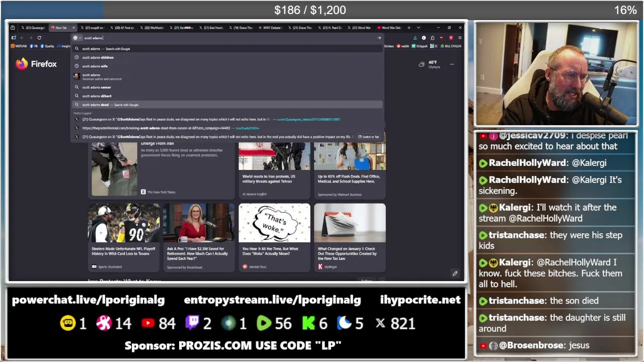The height and width of the screenshot is (362, 644).
Task: Switch to the WW1 Debate tab
Action: pyautogui.click(x=270, y=28)
